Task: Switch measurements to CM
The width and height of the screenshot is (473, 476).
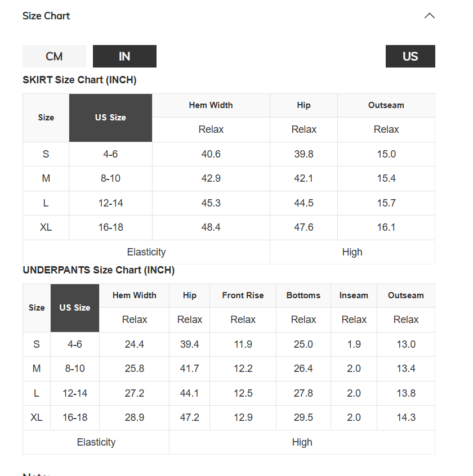Action: pos(55,56)
